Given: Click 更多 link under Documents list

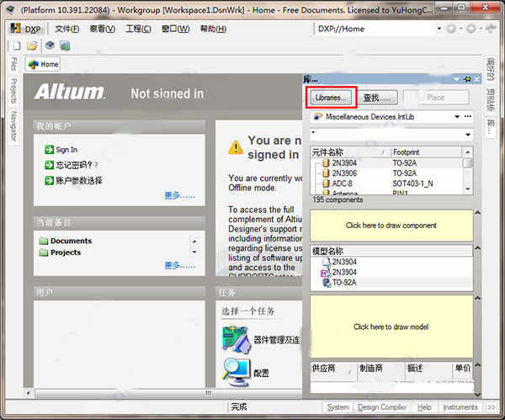Looking at the screenshot, I should (x=180, y=265).
